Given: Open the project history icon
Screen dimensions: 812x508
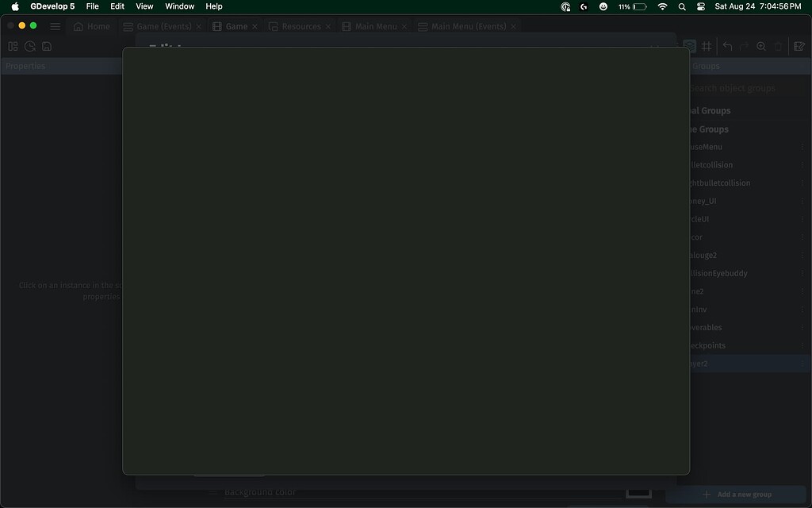Looking at the screenshot, I should pos(29,46).
